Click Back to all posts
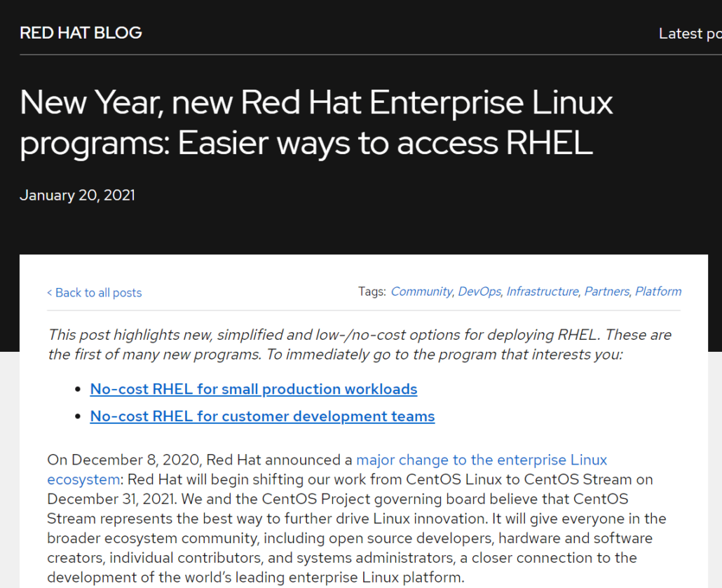 [x=94, y=292]
